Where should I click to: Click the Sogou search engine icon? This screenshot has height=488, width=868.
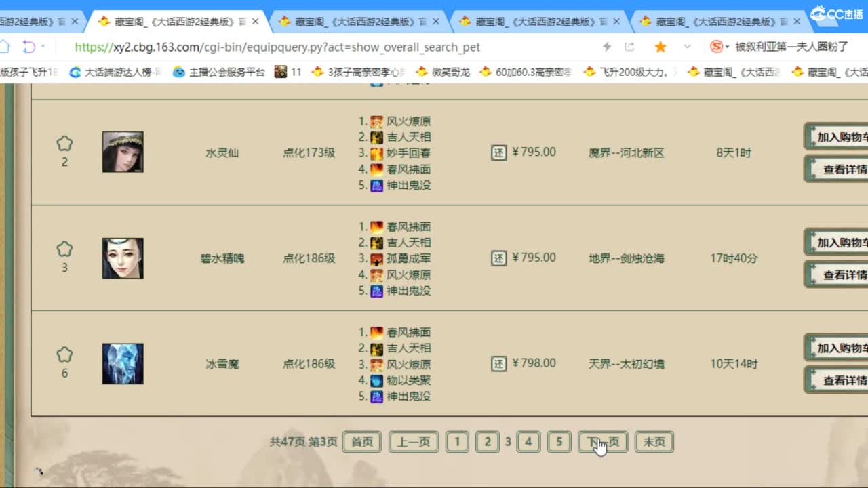[716, 47]
